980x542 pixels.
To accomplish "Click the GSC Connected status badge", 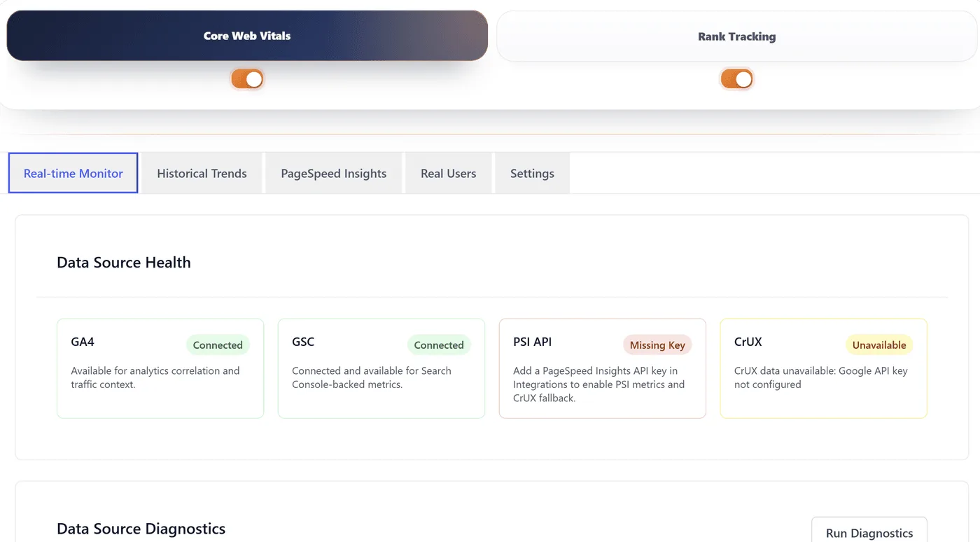I will coord(439,345).
